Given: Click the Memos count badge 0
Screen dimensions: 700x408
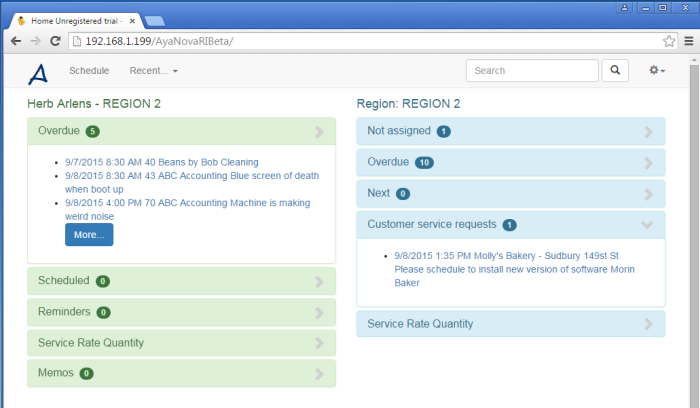Looking at the screenshot, I should click(x=87, y=373).
